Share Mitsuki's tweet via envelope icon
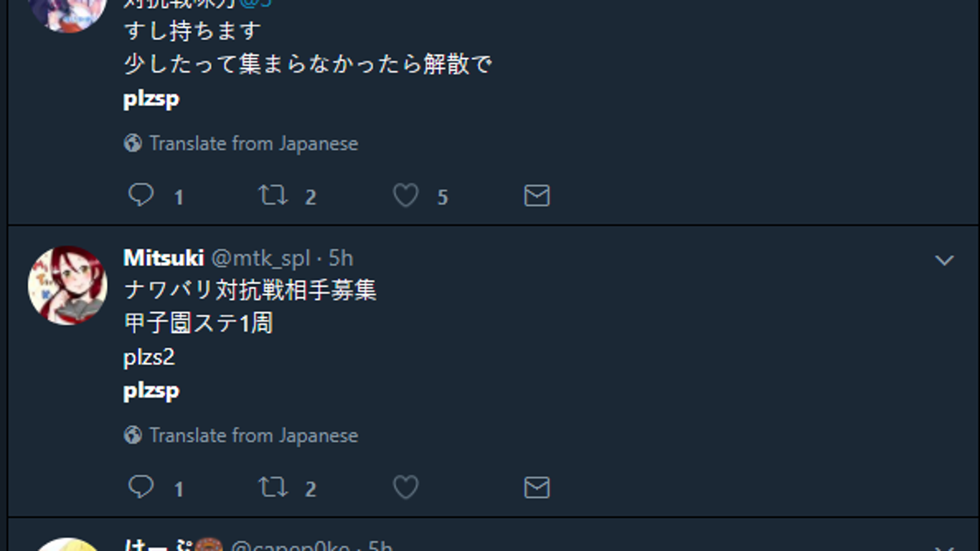Viewport: 980px width, 551px height. coord(537,488)
